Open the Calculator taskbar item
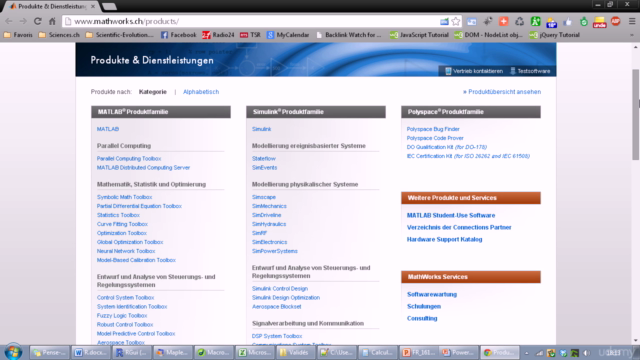 coord(378,352)
